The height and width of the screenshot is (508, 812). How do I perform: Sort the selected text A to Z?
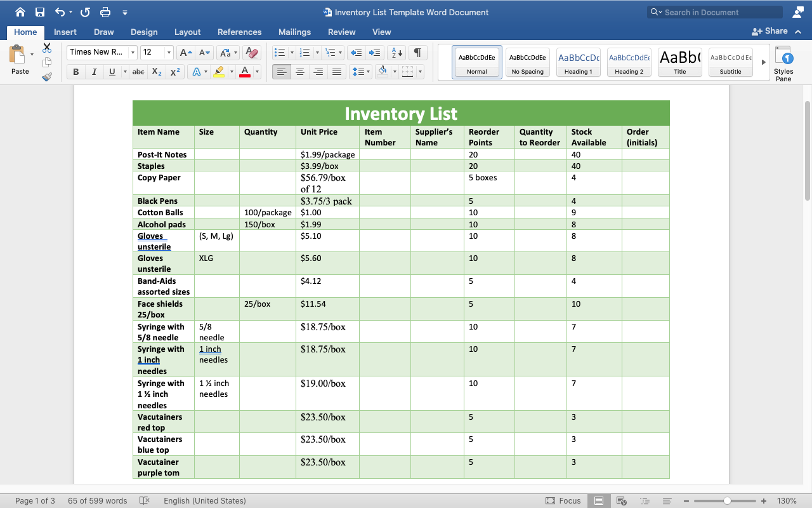(396, 52)
